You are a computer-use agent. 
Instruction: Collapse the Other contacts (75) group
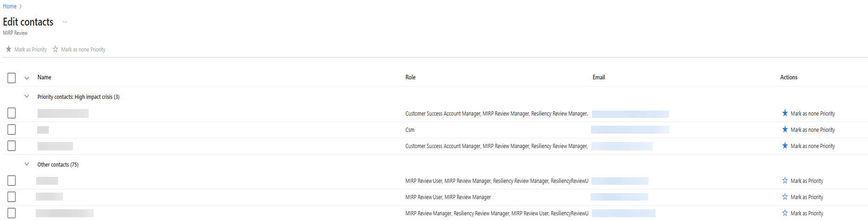click(x=26, y=164)
